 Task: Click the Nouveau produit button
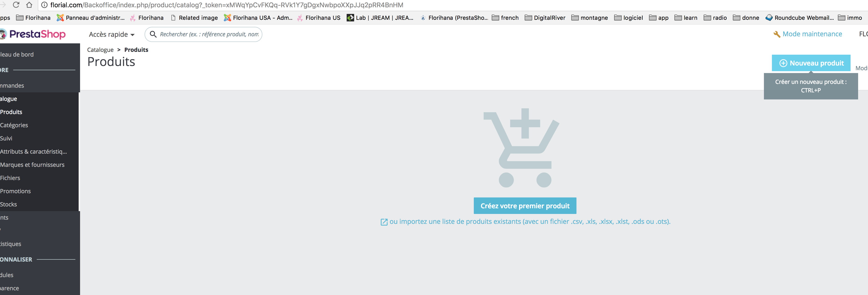[x=811, y=63]
